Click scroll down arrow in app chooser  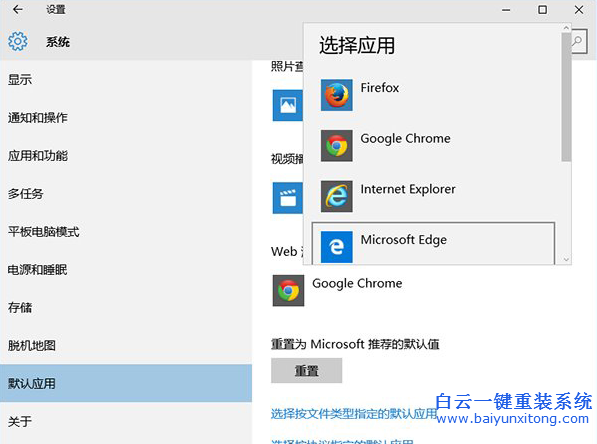point(566,259)
